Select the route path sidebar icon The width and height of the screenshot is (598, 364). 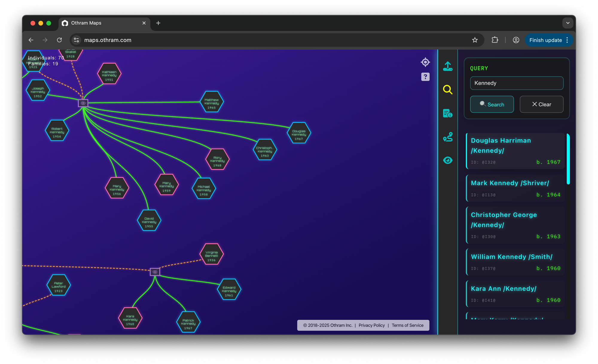[x=448, y=137]
